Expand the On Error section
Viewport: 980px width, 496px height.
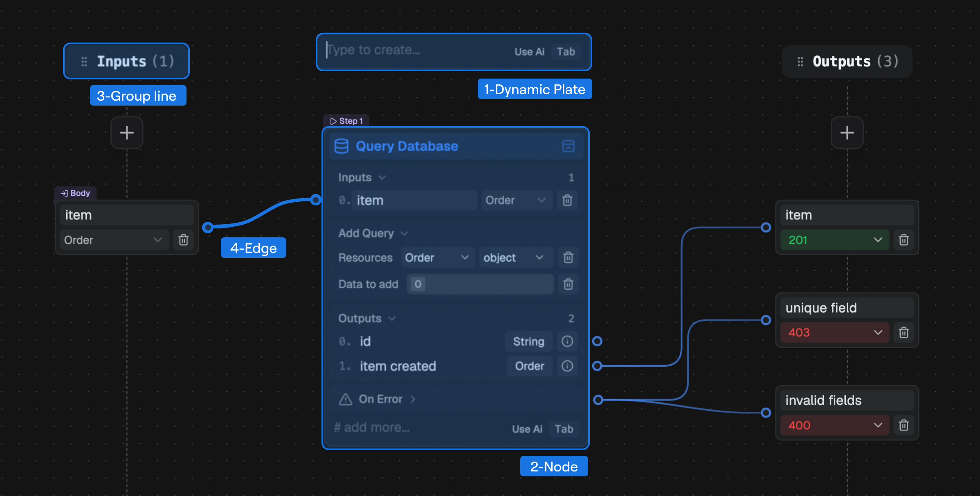pos(413,399)
